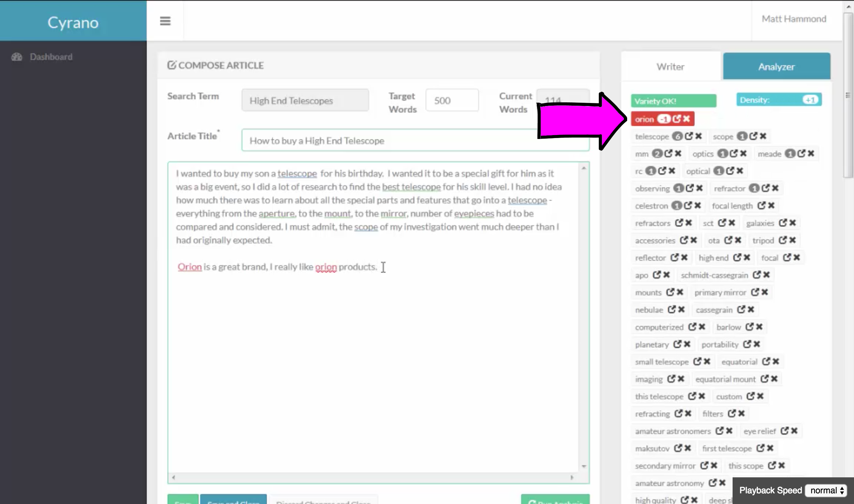Click the Article Title input field
Screen dimensions: 854x504
click(391, 141)
